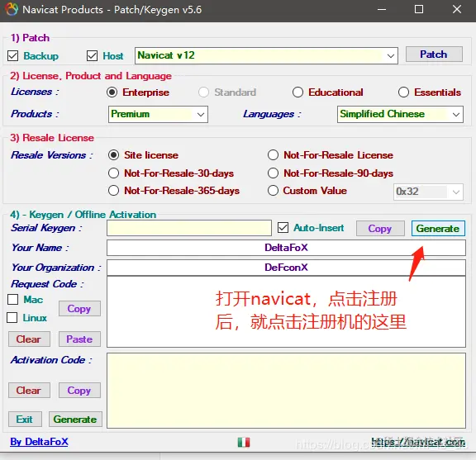Image resolution: width=476 pixels, height=460 pixels.
Task: Select the Custom Value radio button
Action: point(273,191)
